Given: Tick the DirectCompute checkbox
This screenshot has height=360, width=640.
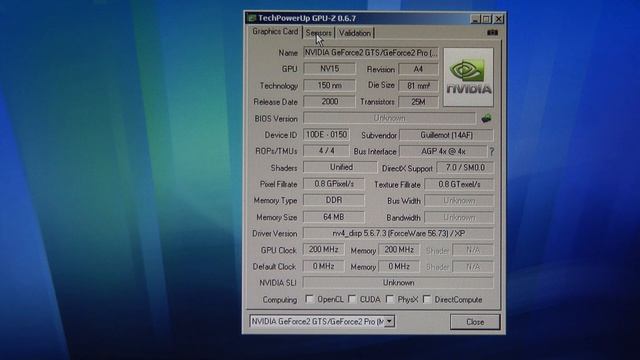Looking at the screenshot, I should pos(427,299).
